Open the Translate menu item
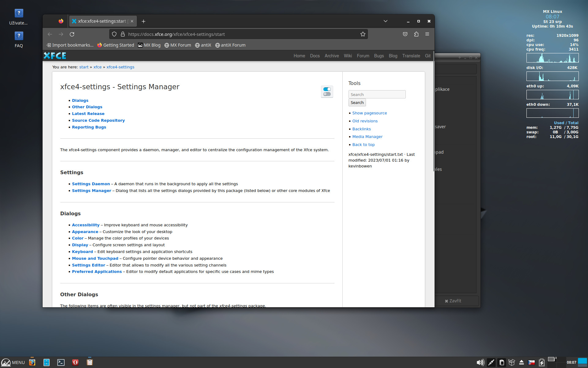 tap(411, 56)
